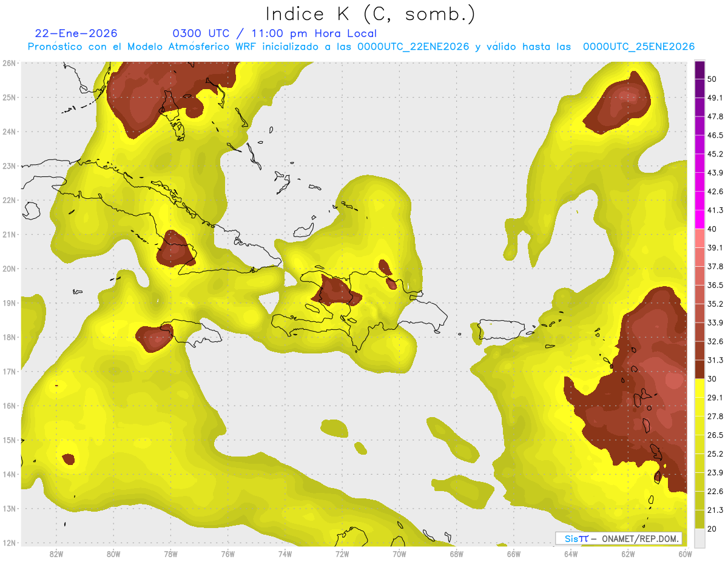This screenshot has width=728, height=562.
Task: Click the colorbar value "33.9"
Action: 715,323
